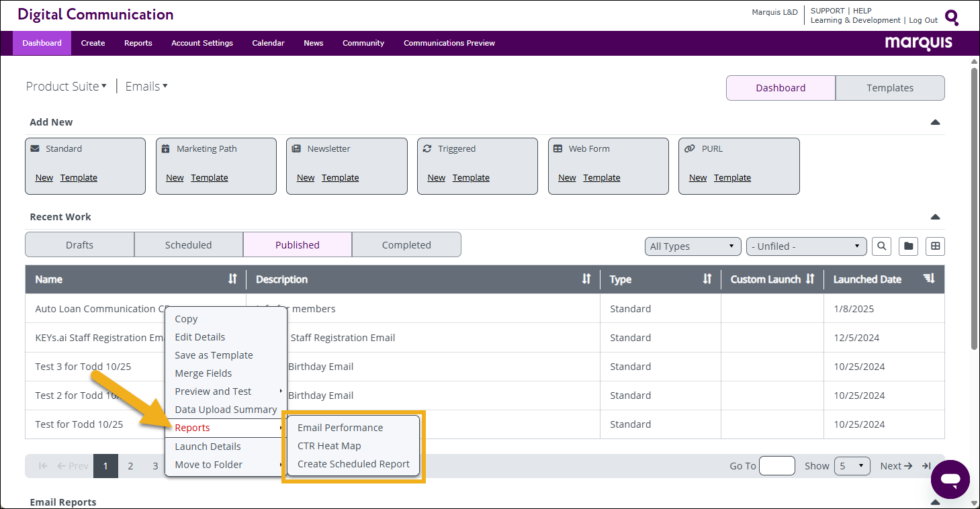Switch to the Drafts tab
The width and height of the screenshot is (980, 509).
(x=79, y=245)
